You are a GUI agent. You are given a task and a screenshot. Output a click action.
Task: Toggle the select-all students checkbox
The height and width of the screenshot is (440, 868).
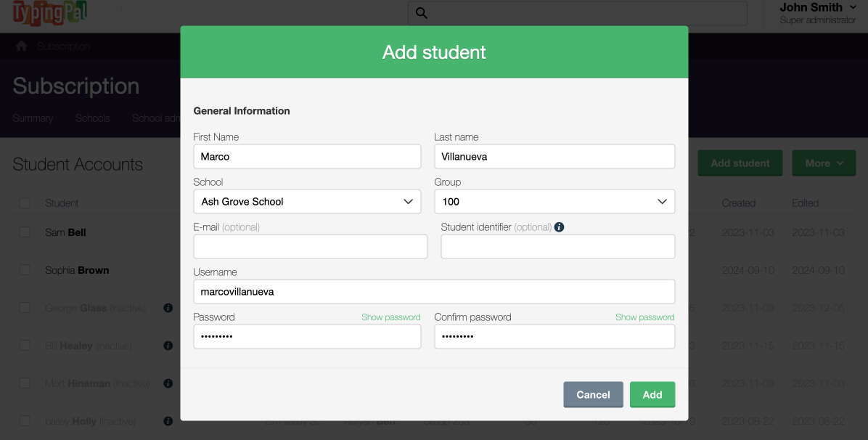[x=25, y=203]
